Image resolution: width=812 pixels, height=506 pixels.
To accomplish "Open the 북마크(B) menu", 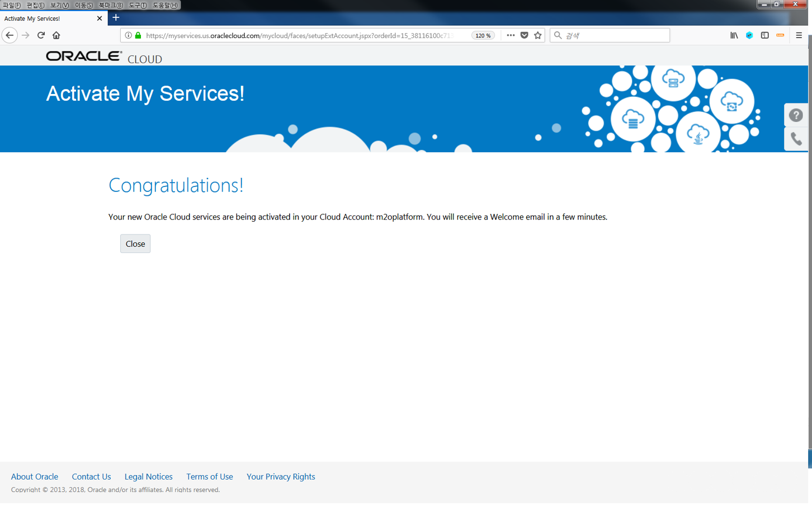I will [110, 5].
